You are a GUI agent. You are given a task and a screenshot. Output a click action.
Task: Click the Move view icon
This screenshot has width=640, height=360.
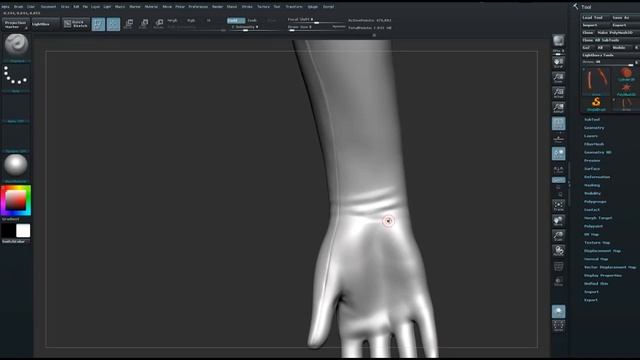558,221
